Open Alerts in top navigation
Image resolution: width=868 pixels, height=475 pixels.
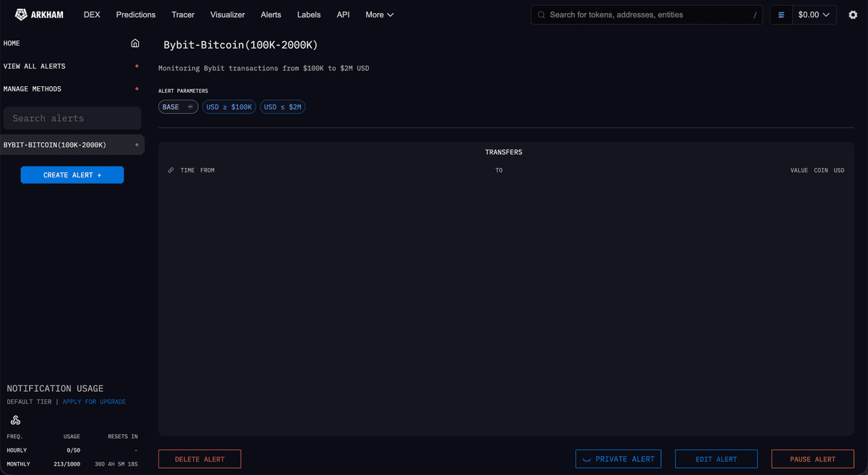click(271, 14)
